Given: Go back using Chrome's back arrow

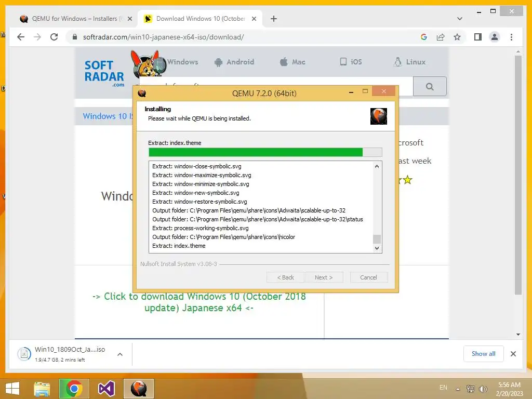Looking at the screenshot, I should [21, 37].
